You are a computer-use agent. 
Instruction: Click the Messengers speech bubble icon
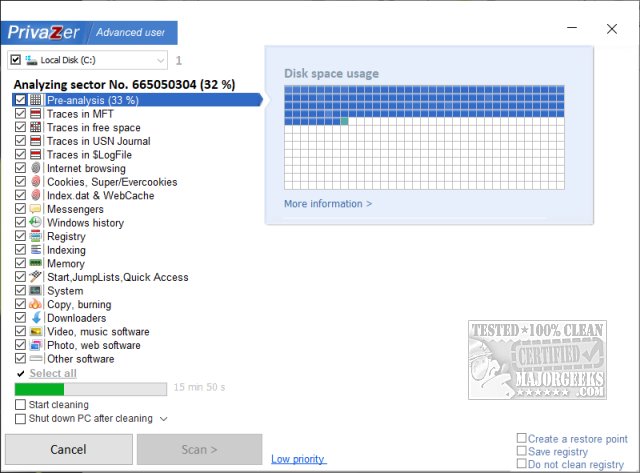[x=36, y=209]
